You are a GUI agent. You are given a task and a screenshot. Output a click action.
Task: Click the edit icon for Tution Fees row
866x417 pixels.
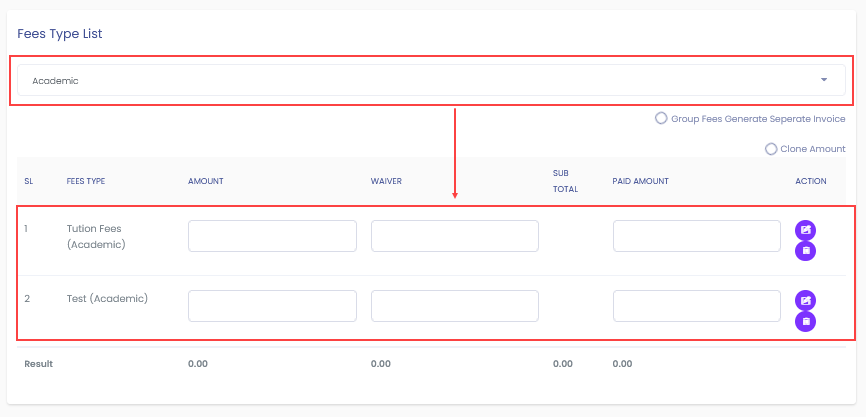[x=805, y=230]
